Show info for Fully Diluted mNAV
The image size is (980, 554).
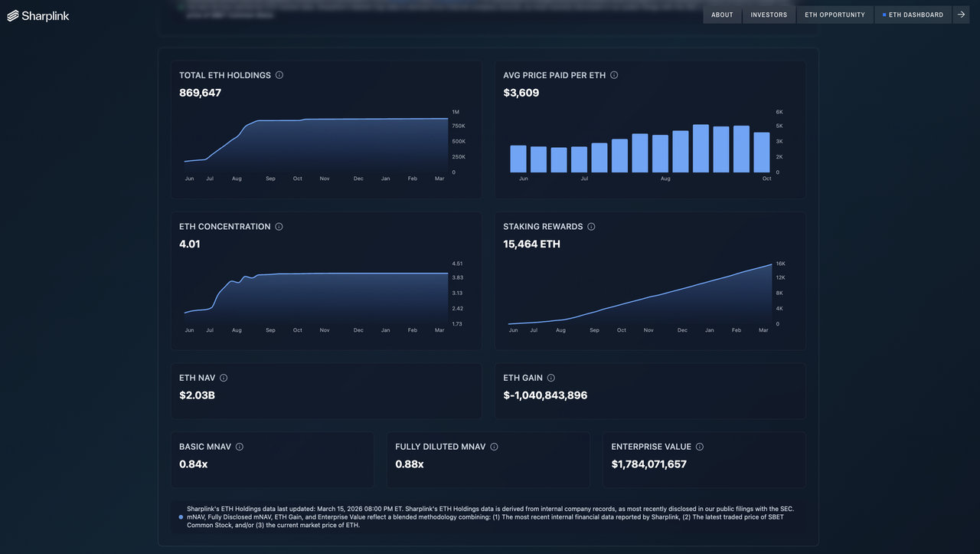[x=494, y=447]
